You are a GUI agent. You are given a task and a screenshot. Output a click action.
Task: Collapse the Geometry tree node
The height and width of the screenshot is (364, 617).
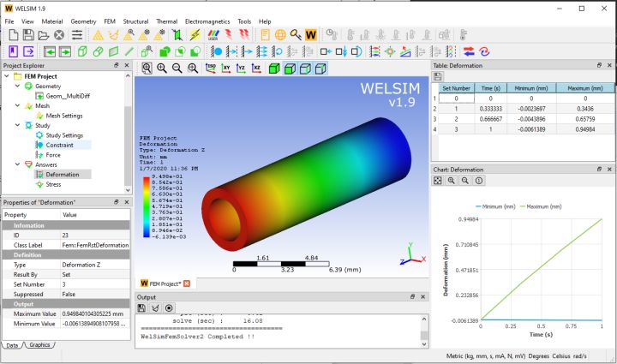18,87
